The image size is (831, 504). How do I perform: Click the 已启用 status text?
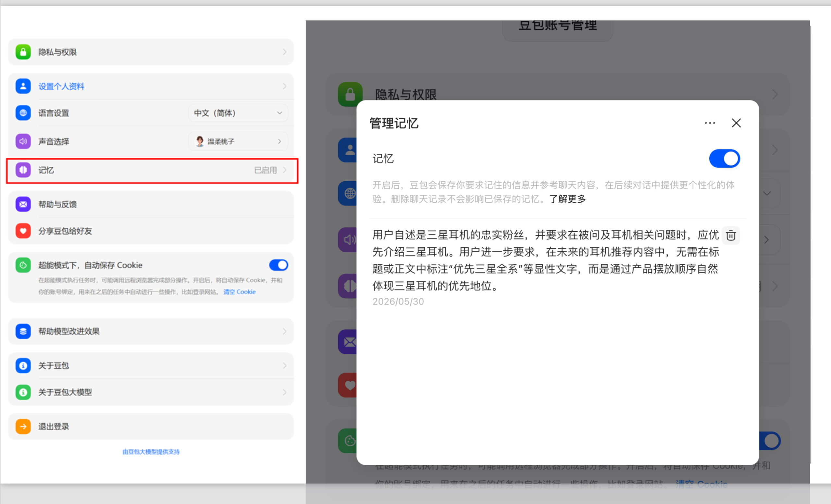coord(266,170)
